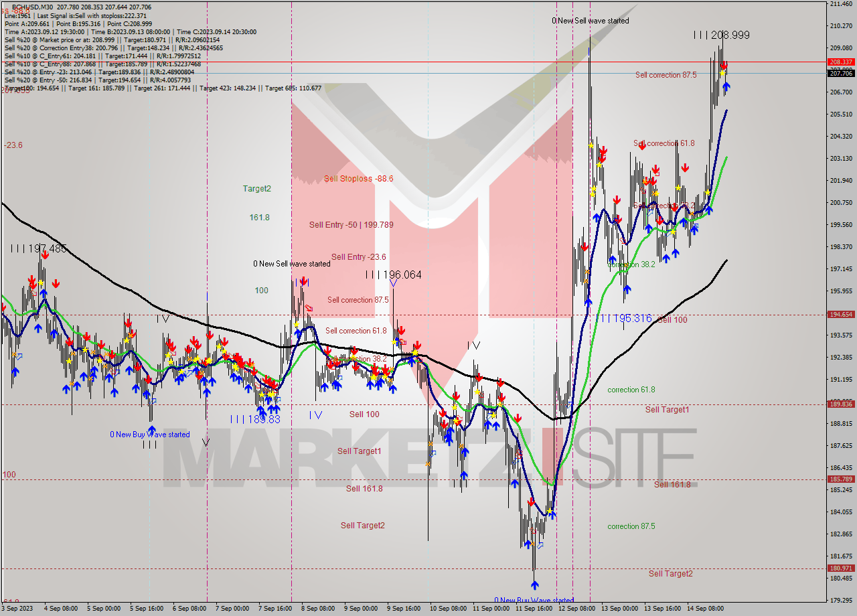This screenshot has height=616, width=857.
Task: Click the '7 Sep 16:00' time axis label
Action: pos(275,609)
